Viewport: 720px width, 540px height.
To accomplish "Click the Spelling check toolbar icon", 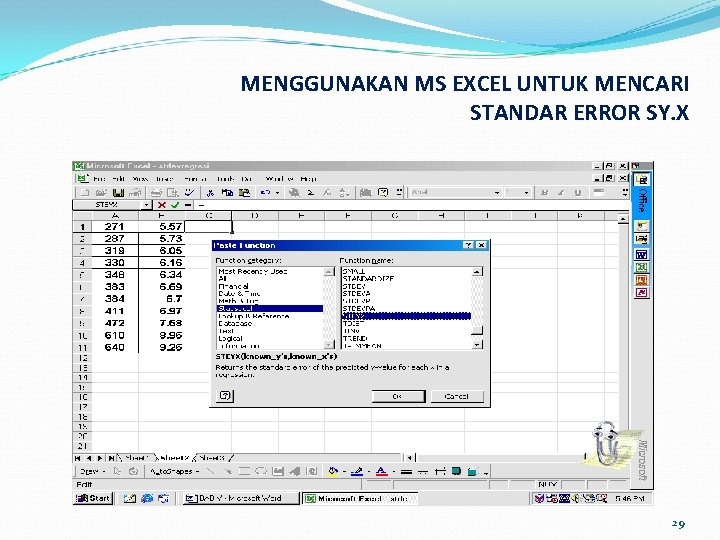I will coord(189,193).
